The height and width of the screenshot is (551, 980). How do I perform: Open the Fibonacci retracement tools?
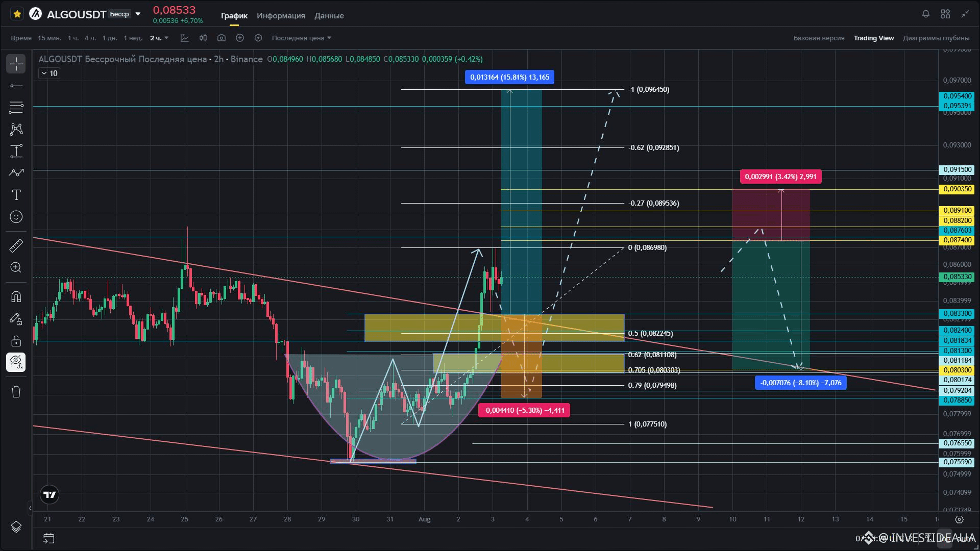pyautogui.click(x=16, y=107)
